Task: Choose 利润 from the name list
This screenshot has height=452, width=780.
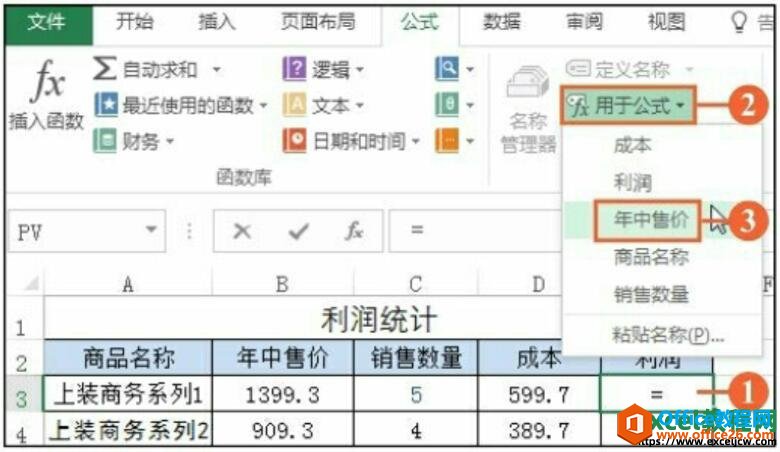Action: [662, 182]
